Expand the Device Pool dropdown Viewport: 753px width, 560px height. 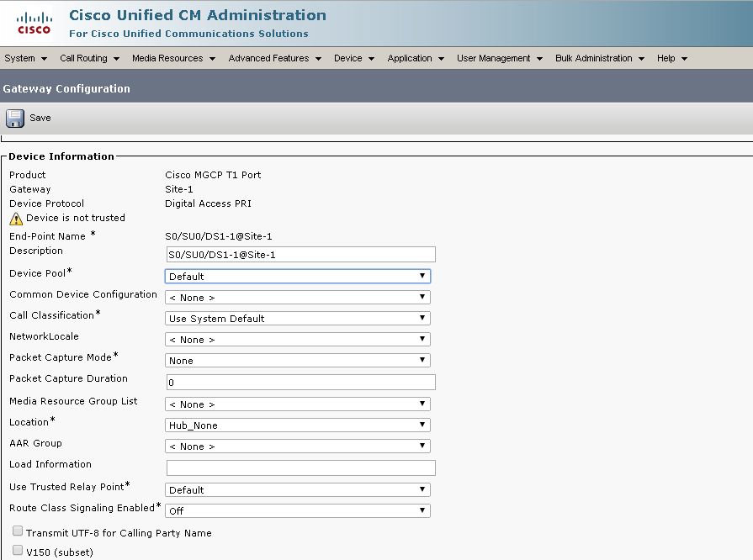coord(297,277)
